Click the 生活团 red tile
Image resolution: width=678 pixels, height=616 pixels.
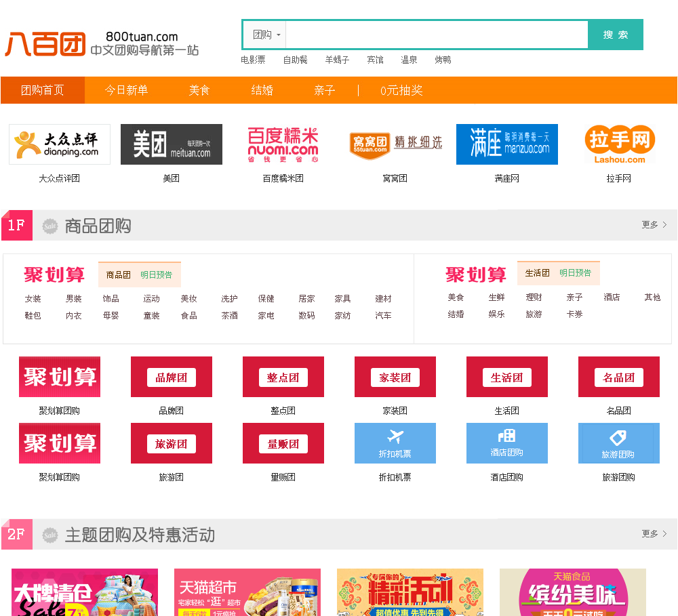506,377
